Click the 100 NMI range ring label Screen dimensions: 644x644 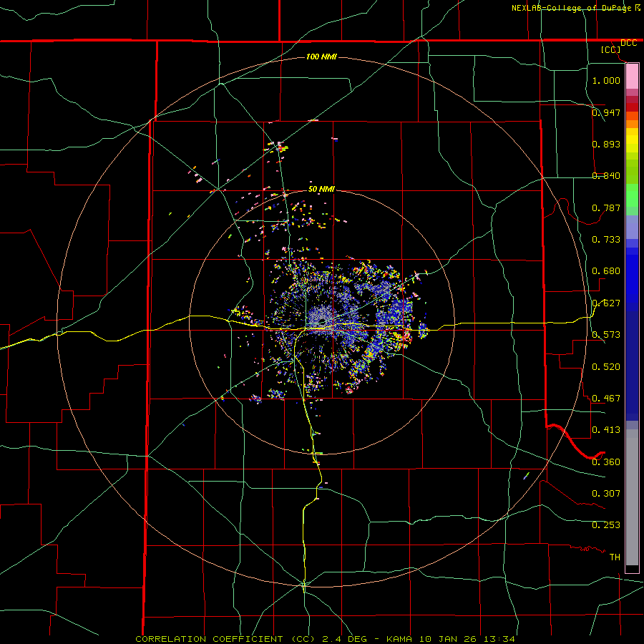coord(321,57)
